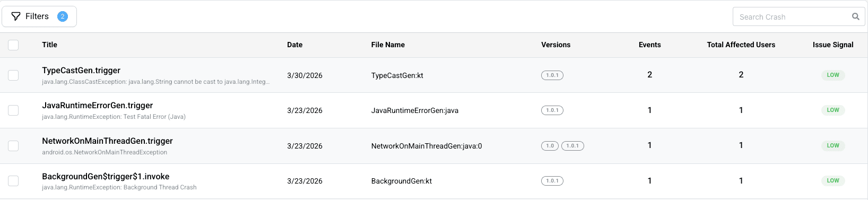
Task: Click the android.os.NetworkOnMainThreadException description
Action: point(105,152)
